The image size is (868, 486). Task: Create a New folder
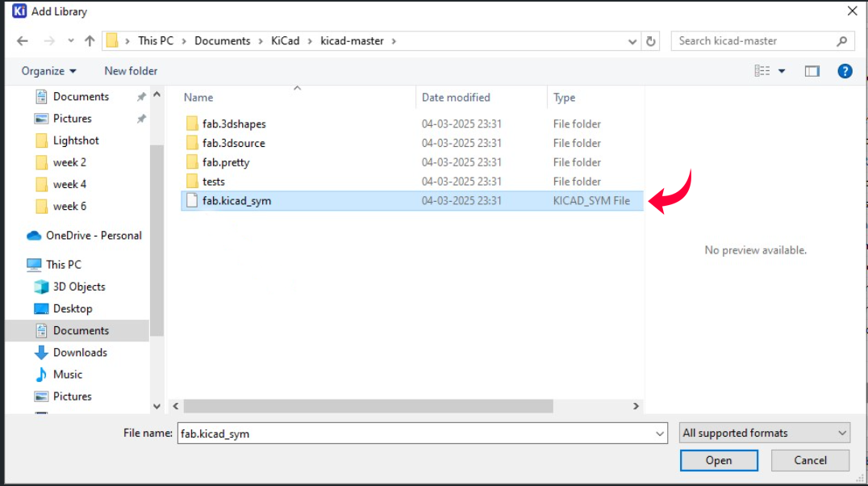pos(131,71)
